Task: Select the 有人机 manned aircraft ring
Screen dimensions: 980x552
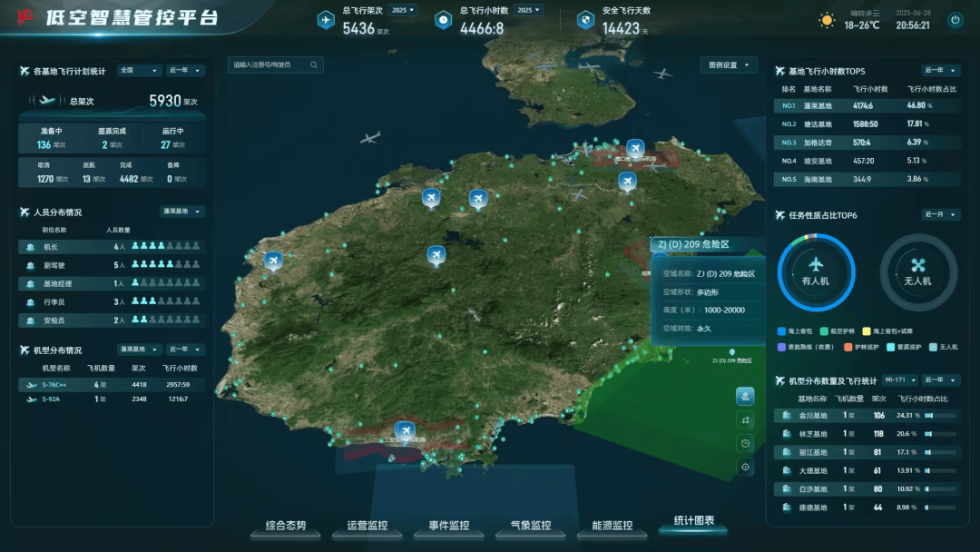Action: (x=815, y=270)
